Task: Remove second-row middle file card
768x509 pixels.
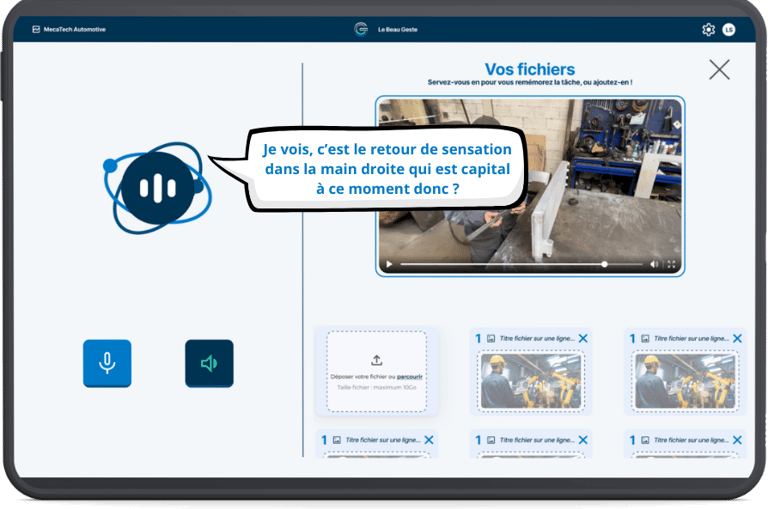Action: click(583, 440)
